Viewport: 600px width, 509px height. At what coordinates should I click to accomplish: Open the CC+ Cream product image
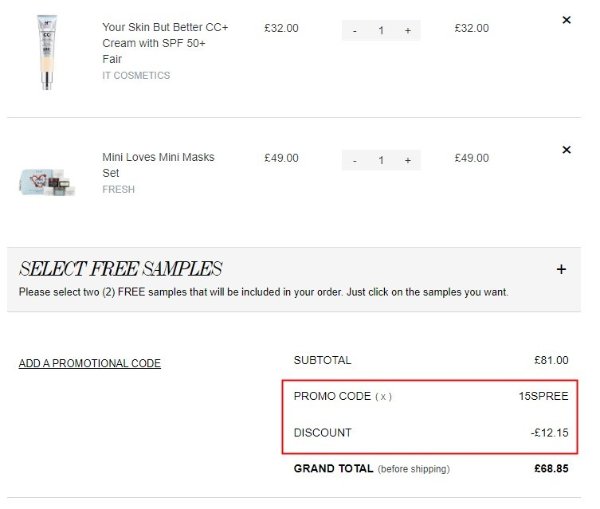click(x=47, y=52)
